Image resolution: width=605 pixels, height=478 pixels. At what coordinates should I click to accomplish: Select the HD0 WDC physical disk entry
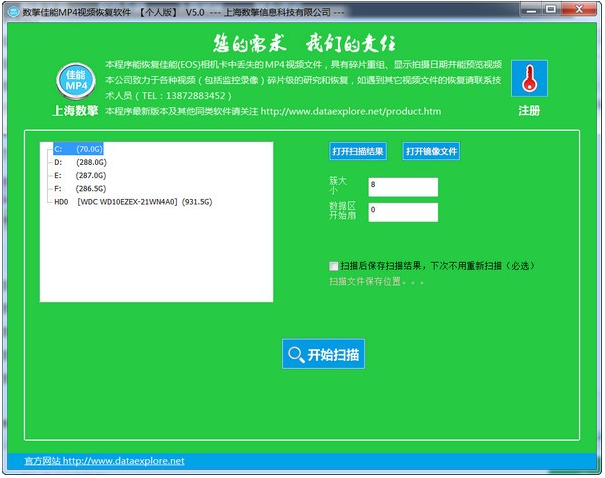tap(132, 202)
